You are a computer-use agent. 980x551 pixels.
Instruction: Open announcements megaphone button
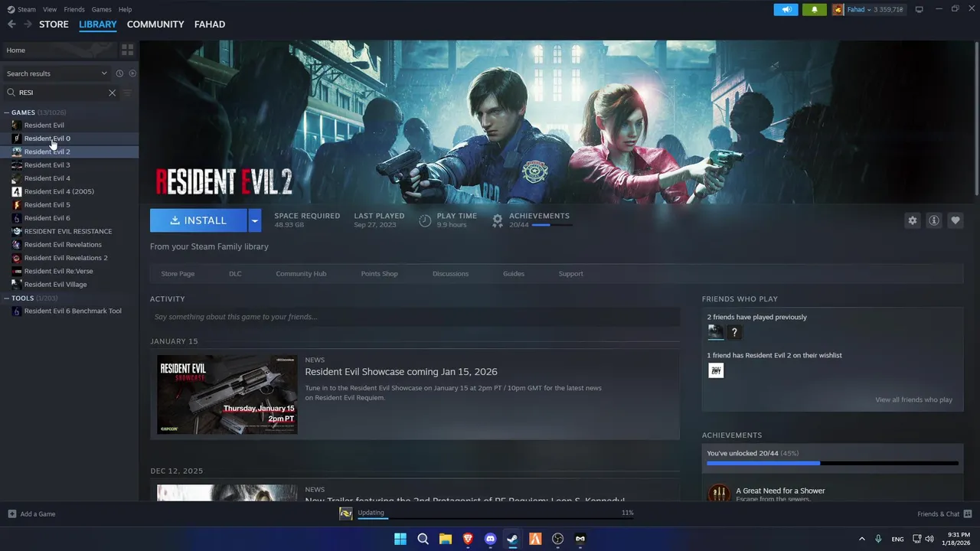click(786, 9)
